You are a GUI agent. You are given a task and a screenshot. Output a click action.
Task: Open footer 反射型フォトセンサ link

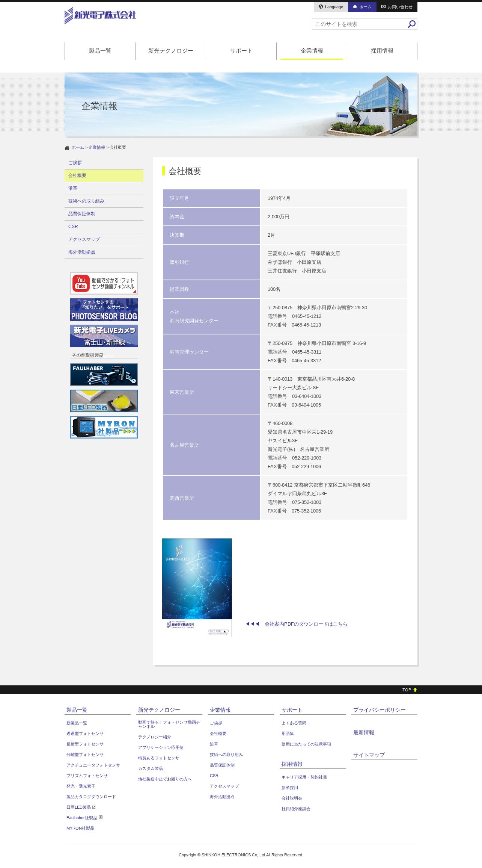pyautogui.click(x=85, y=744)
